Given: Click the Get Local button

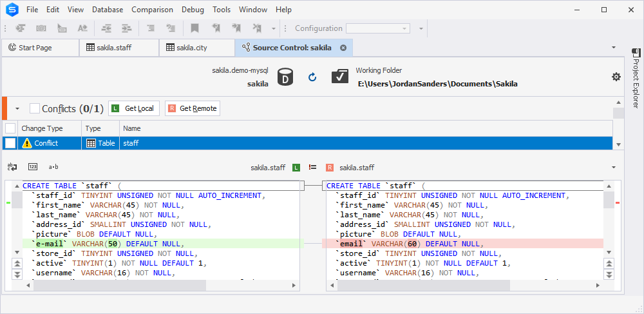Looking at the screenshot, I should point(134,108).
